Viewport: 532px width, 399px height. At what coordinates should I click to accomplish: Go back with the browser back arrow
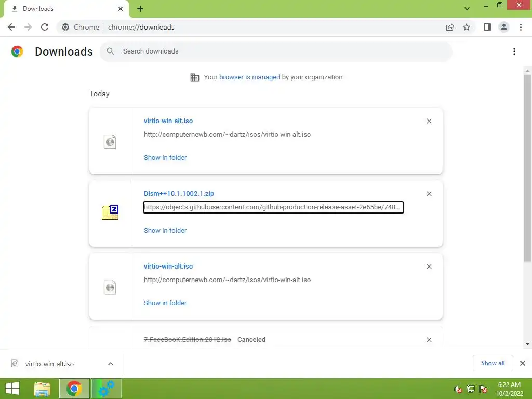coord(11,27)
